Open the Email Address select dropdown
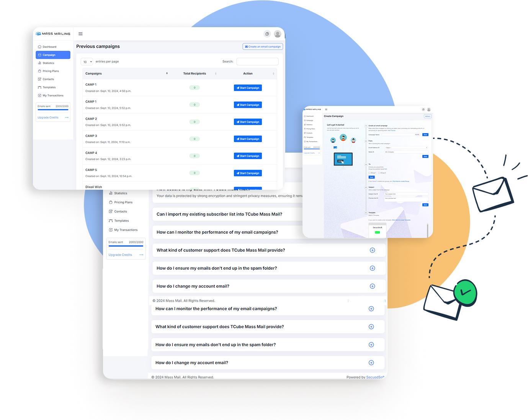 pos(406,147)
